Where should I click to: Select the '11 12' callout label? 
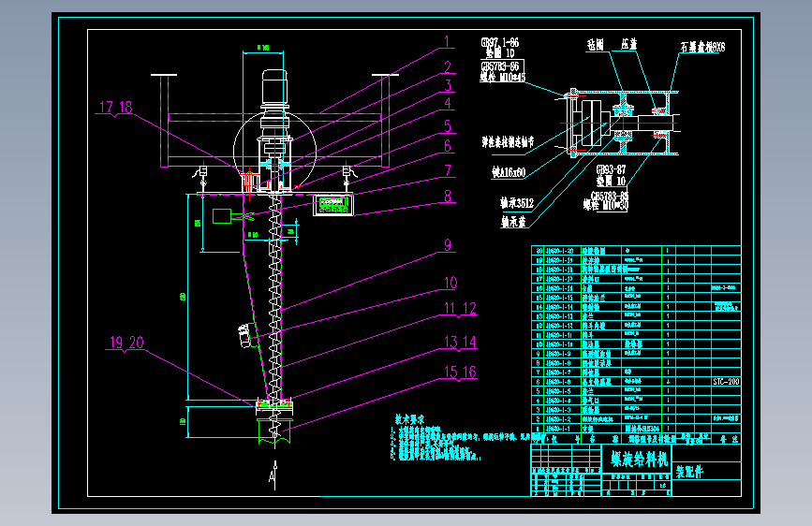coord(460,309)
